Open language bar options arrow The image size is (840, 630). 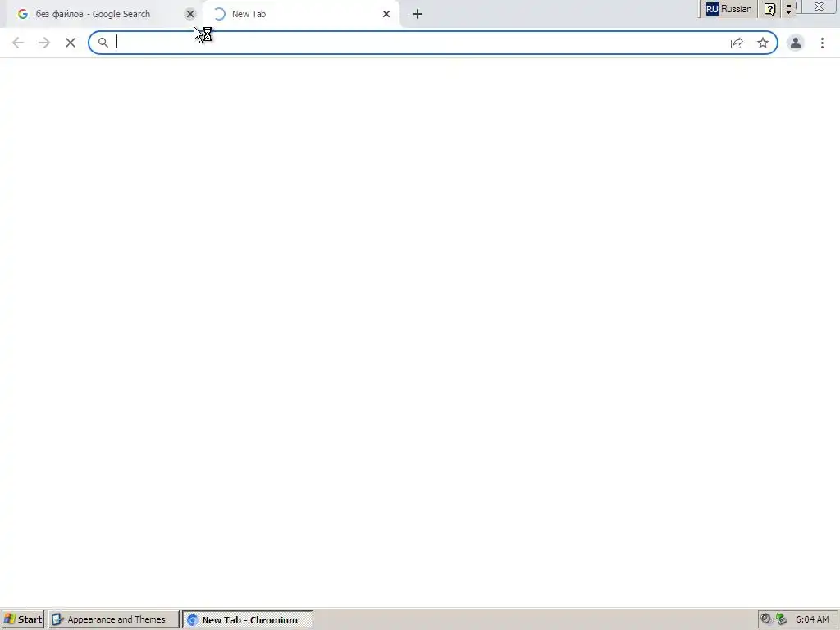coord(788,9)
